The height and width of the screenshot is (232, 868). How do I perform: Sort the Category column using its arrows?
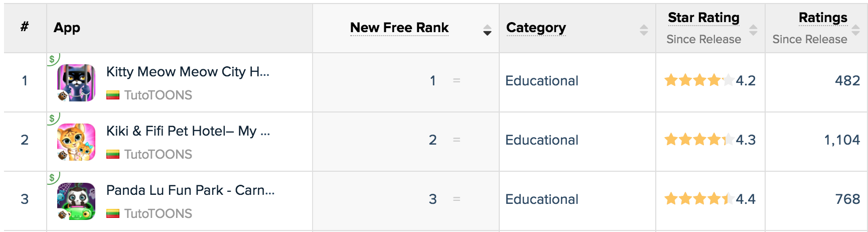(x=644, y=30)
